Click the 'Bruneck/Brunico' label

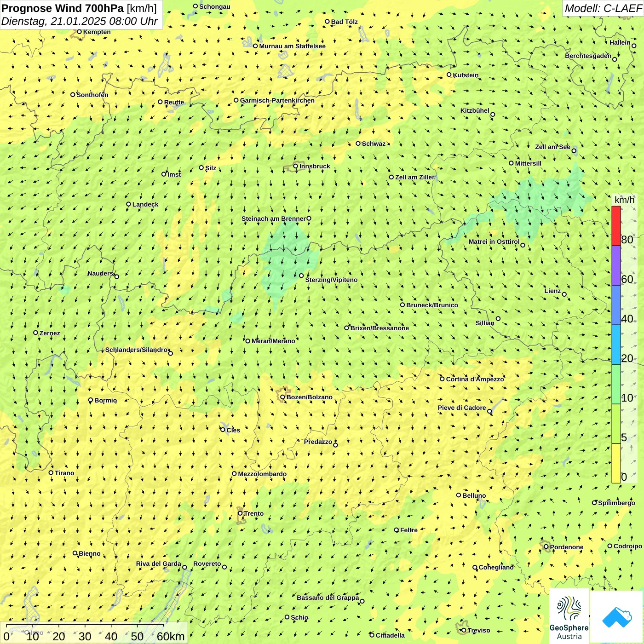tap(432, 305)
